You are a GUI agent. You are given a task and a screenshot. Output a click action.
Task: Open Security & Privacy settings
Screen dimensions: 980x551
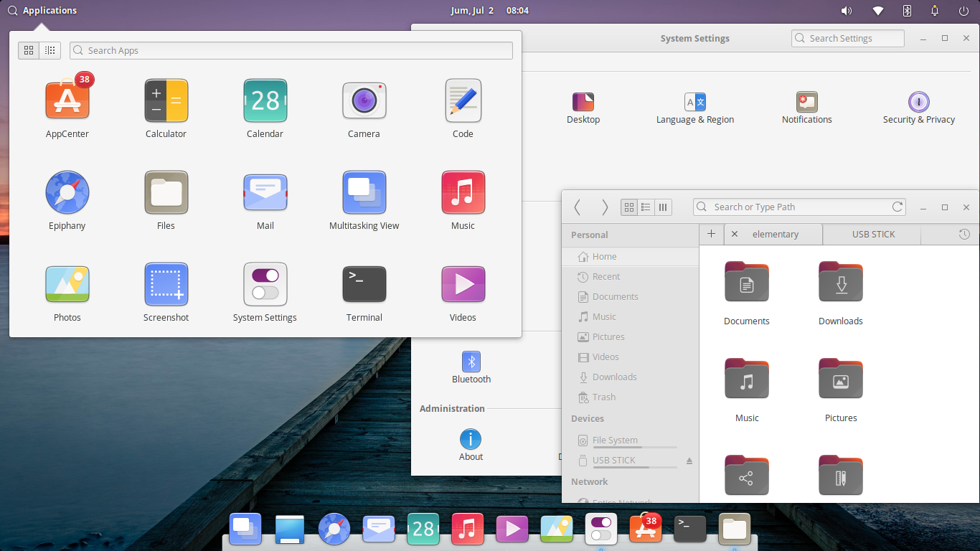coord(919,108)
